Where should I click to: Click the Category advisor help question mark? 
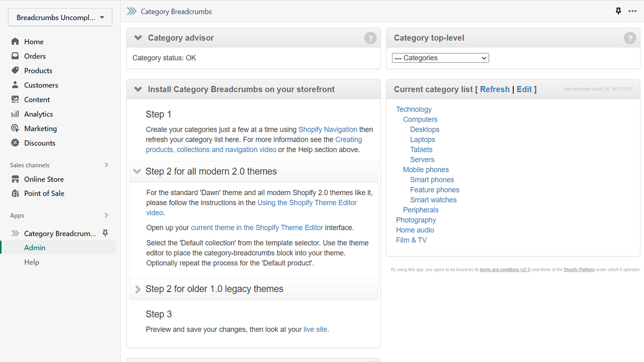pos(370,38)
